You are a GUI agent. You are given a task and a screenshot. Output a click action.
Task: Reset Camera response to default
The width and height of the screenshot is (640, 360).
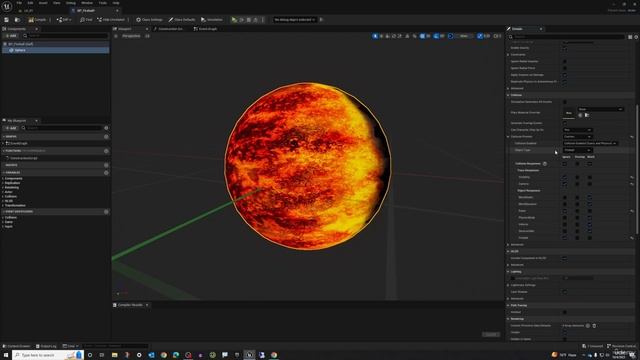632,184
